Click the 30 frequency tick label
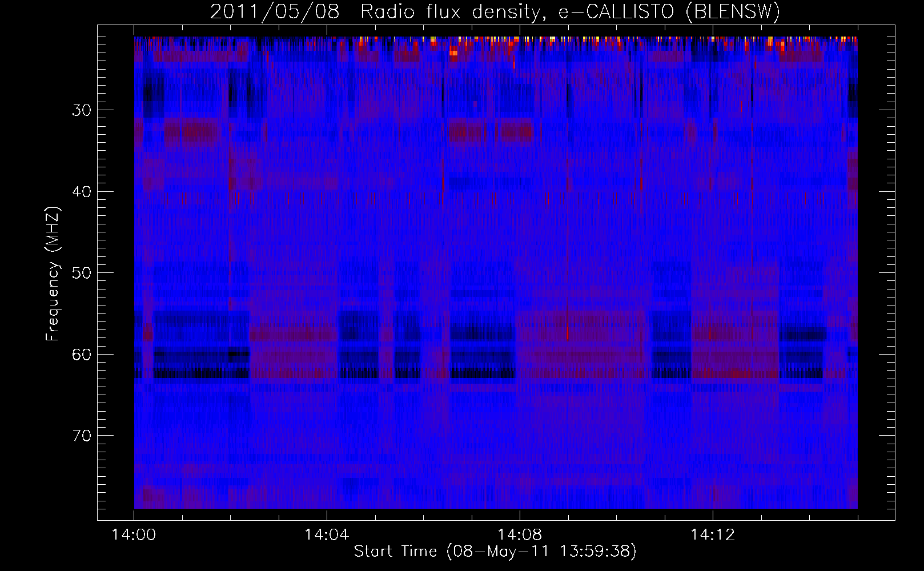 click(82, 110)
